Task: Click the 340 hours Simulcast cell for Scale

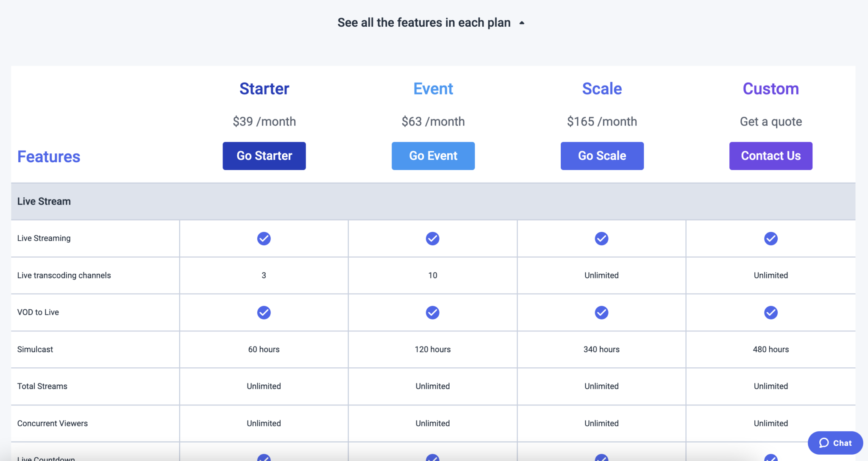Action: (602, 349)
